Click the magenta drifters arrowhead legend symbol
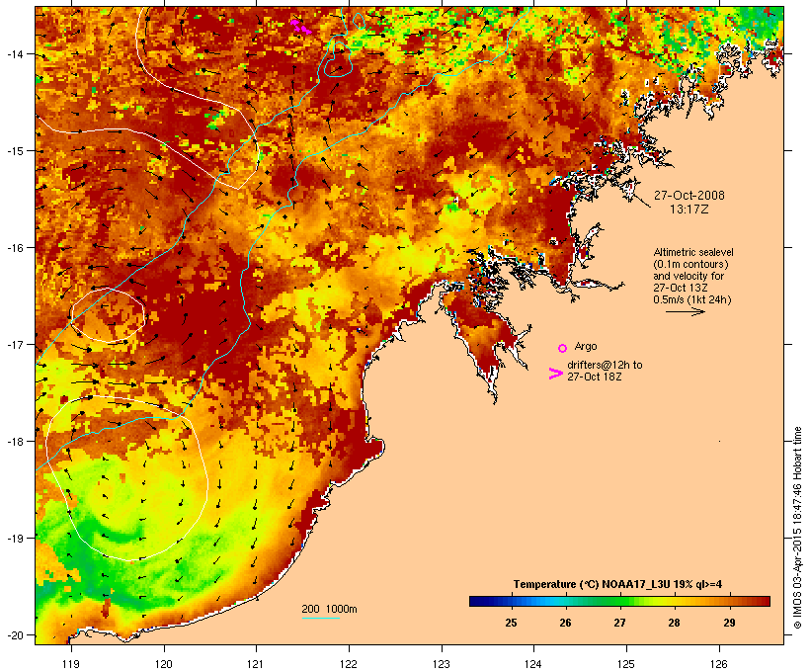810x672 pixels. (x=555, y=374)
